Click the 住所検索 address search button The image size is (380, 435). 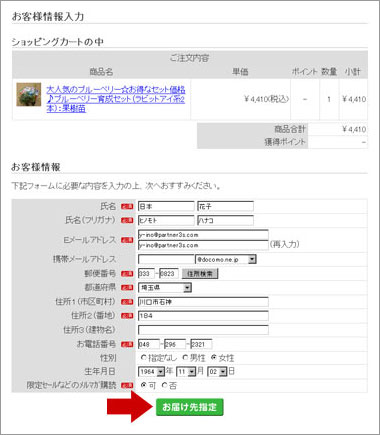tap(200, 274)
